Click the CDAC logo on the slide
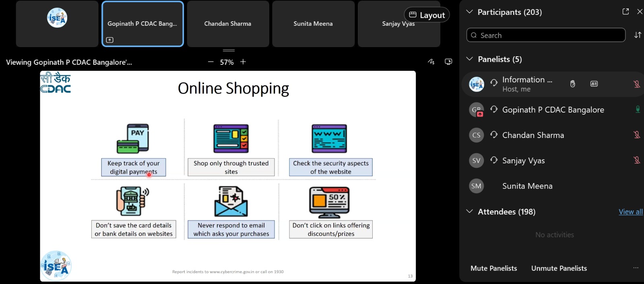The width and height of the screenshot is (644, 284). (x=56, y=83)
